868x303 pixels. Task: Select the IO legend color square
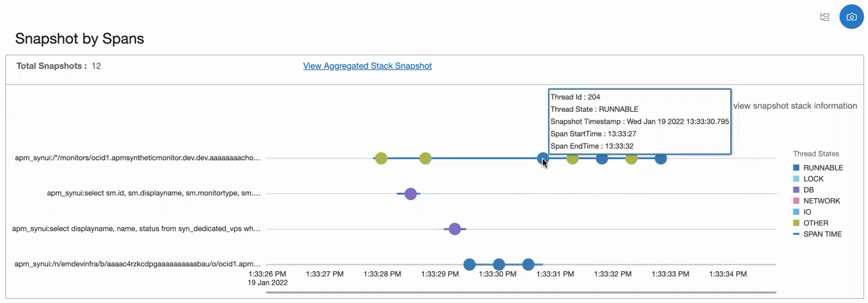pos(795,212)
